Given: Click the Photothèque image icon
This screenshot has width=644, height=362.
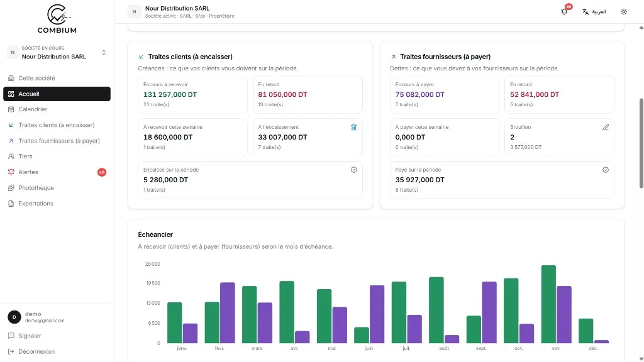Looking at the screenshot, I should [x=11, y=188].
